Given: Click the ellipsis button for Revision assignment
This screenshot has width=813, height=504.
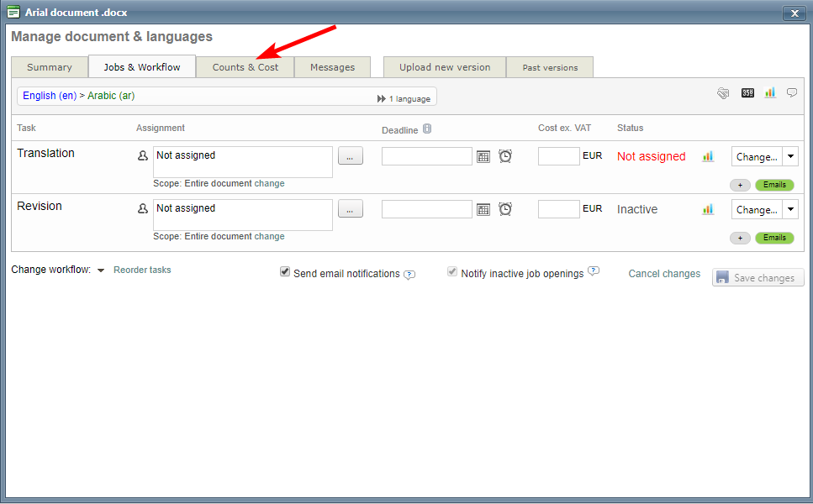Looking at the screenshot, I should click(351, 209).
